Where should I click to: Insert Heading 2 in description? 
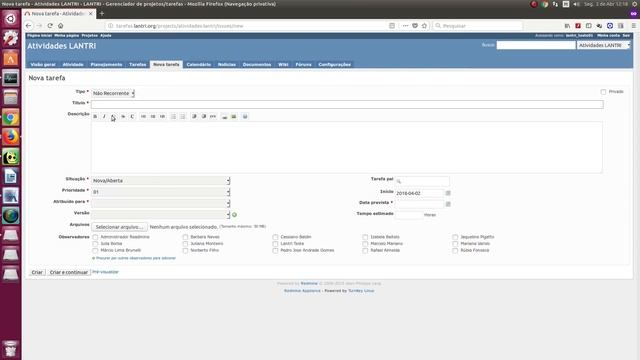pos(153,117)
